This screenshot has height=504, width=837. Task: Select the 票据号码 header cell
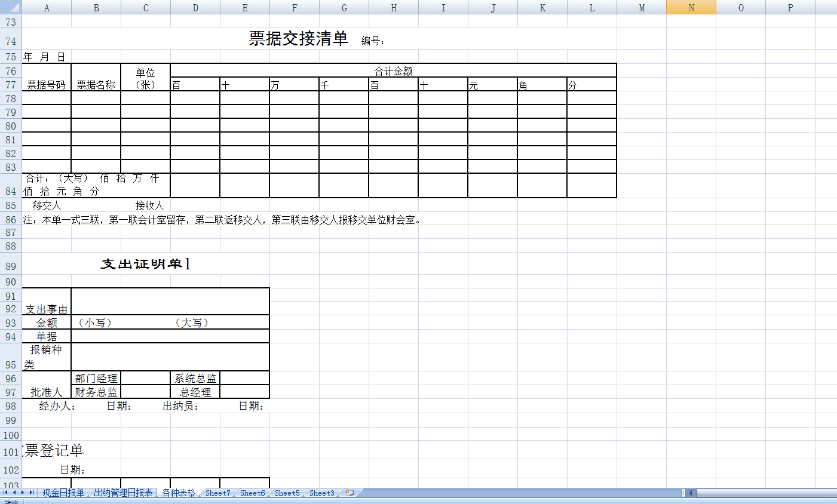click(x=47, y=78)
